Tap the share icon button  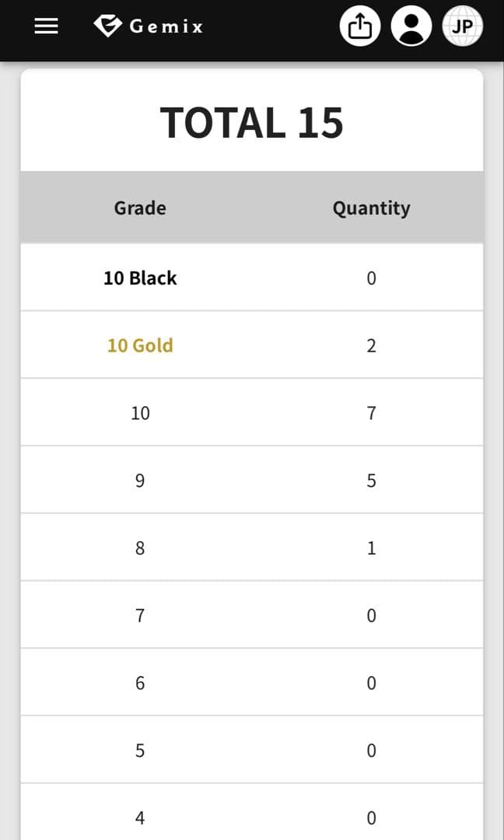(x=360, y=27)
